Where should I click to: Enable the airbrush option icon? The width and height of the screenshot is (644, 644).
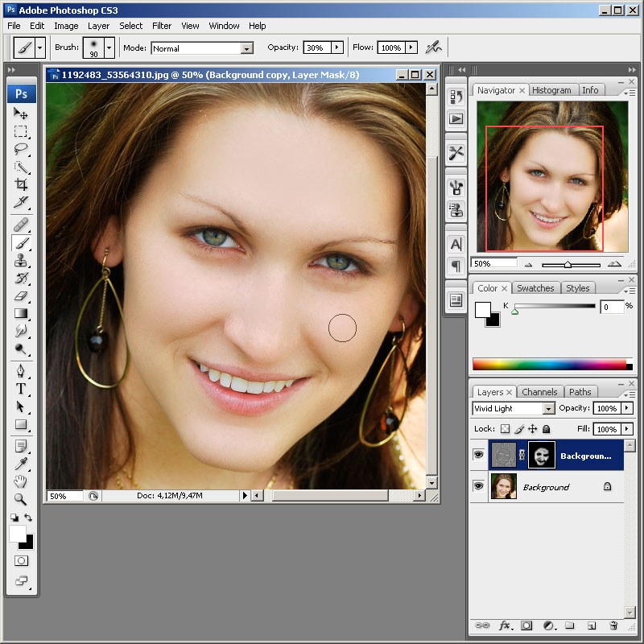tap(433, 47)
